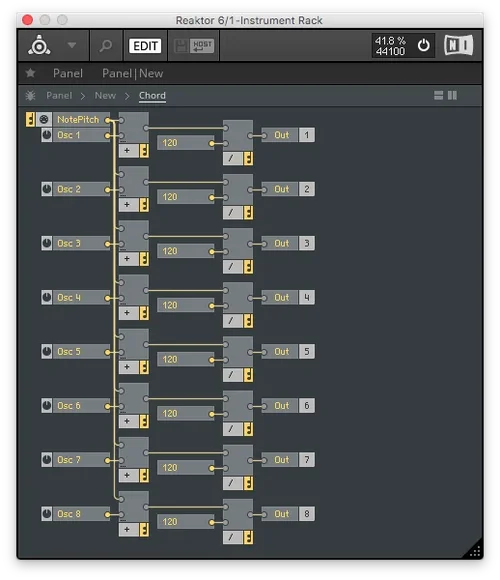Click the yellow note icon on Out 5 divide module
500x580 pixels.
tap(249, 375)
